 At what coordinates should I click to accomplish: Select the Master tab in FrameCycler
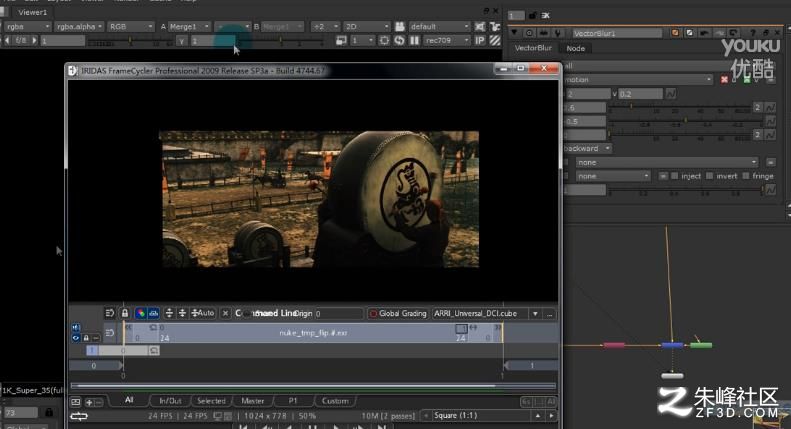(252, 401)
